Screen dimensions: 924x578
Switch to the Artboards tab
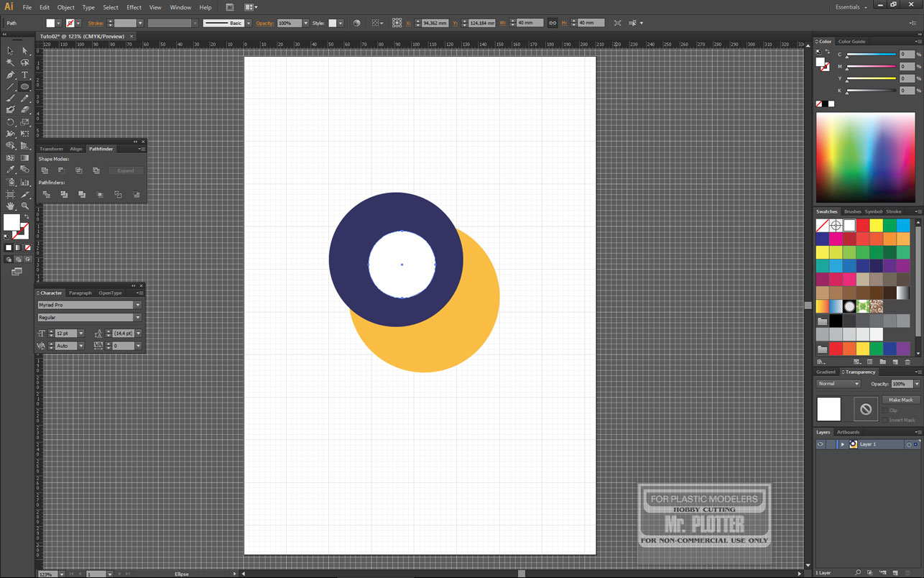coord(848,432)
